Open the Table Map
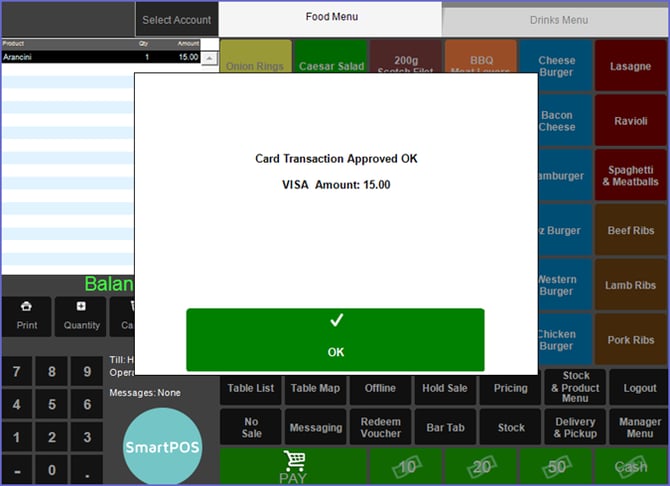This screenshot has width=670, height=486. (x=315, y=388)
